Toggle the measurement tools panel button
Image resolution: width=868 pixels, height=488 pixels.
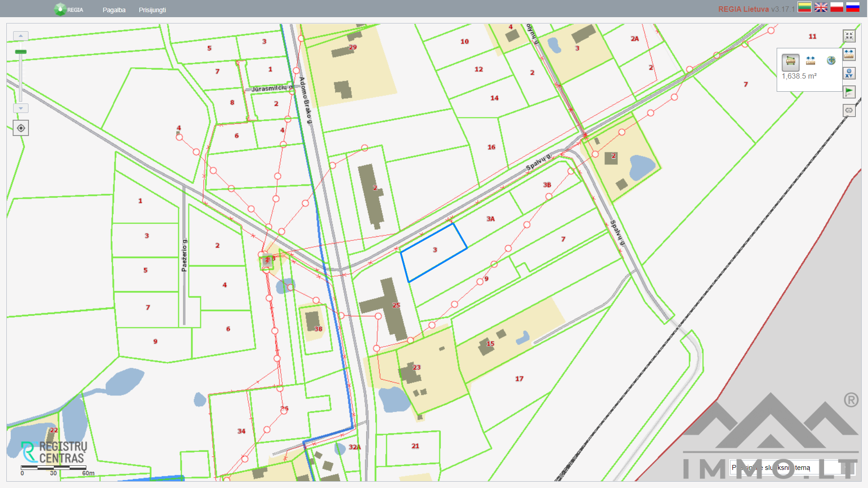coord(849,55)
